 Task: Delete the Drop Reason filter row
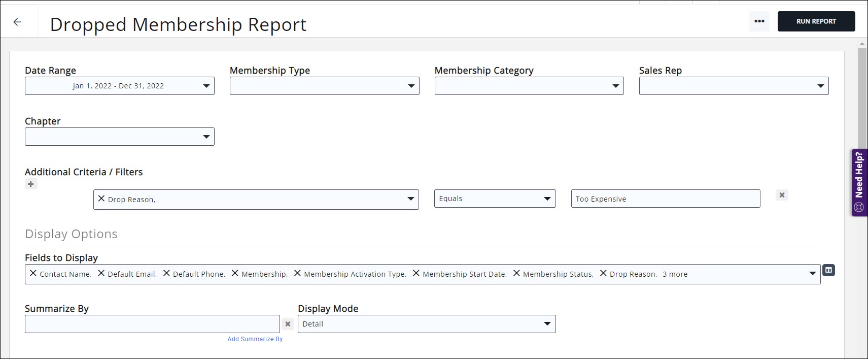point(782,195)
